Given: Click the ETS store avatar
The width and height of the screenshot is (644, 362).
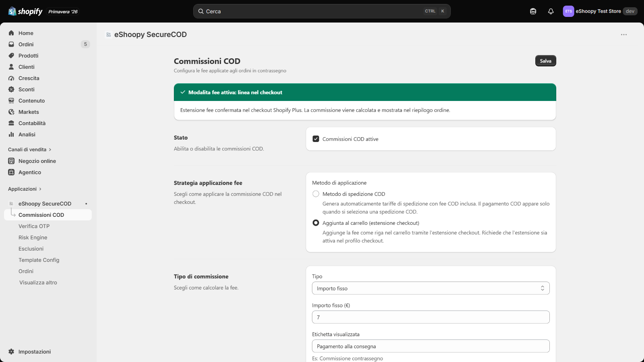Looking at the screenshot, I should click(568, 11).
